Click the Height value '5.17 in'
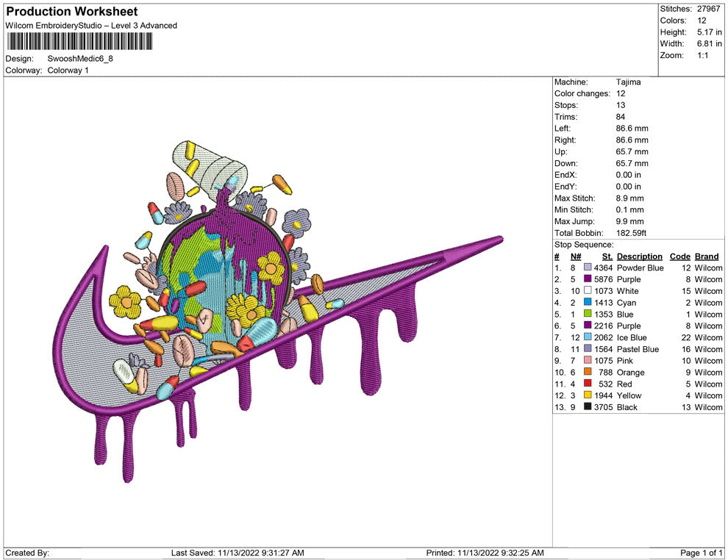 pyautogui.click(x=710, y=32)
